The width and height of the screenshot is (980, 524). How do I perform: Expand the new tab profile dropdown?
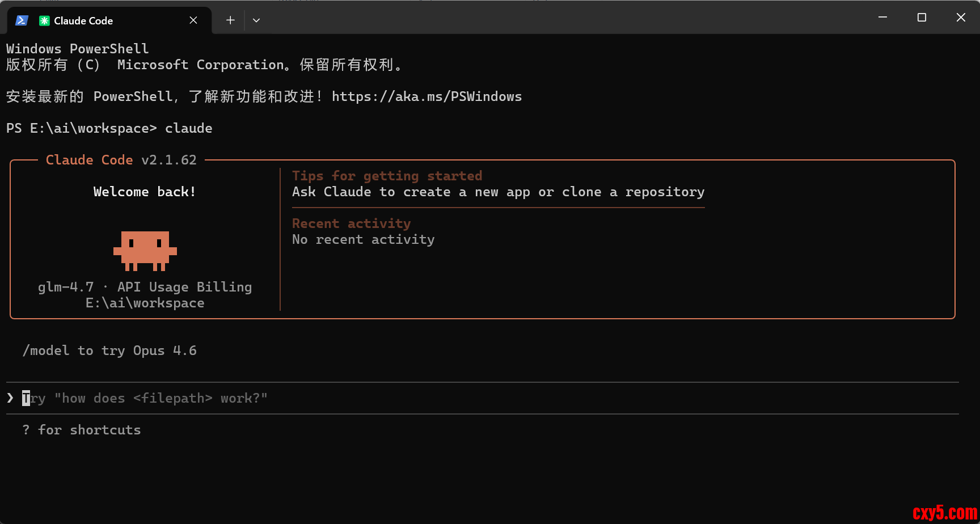[x=256, y=20]
